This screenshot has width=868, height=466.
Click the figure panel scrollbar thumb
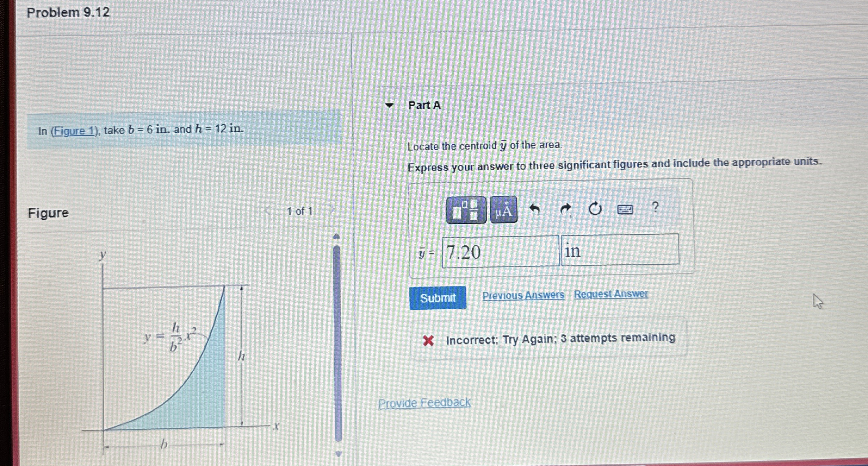point(337,343)
